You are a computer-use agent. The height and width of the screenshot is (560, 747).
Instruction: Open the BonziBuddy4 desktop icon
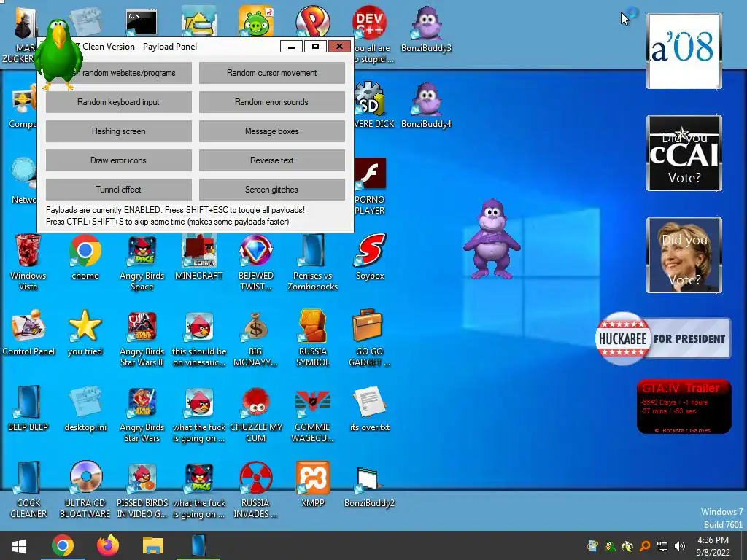click(x=426, y=105)
